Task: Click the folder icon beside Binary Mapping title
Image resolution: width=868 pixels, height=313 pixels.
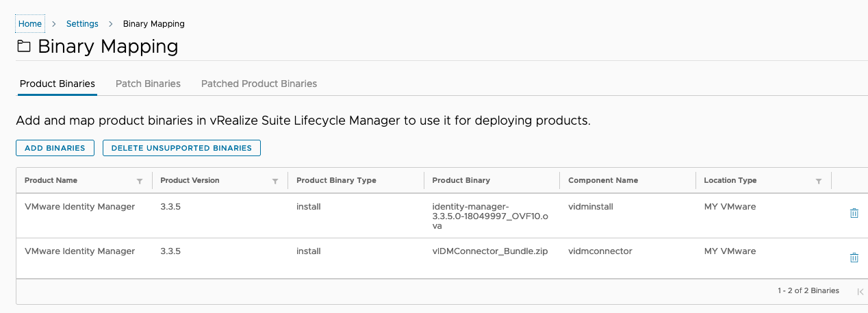Action: 24,47
